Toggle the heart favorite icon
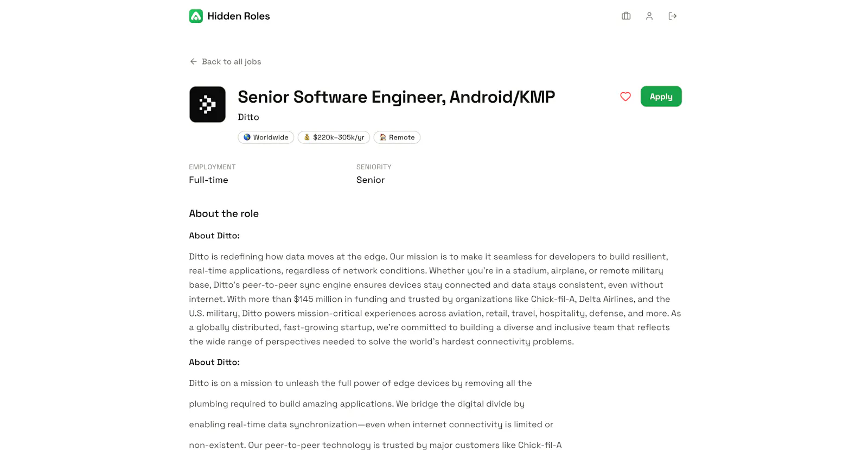The height and width of the screenshot is (450, 868). pos(626,97)
